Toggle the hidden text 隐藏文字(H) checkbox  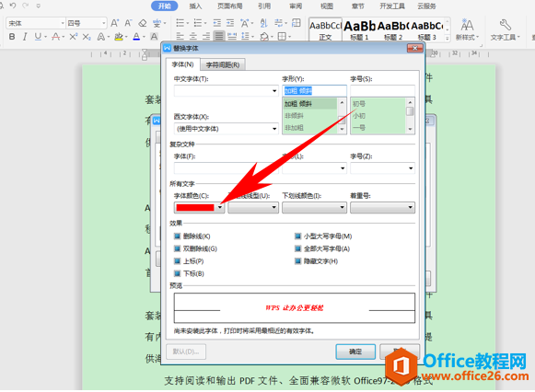(297, 261)
